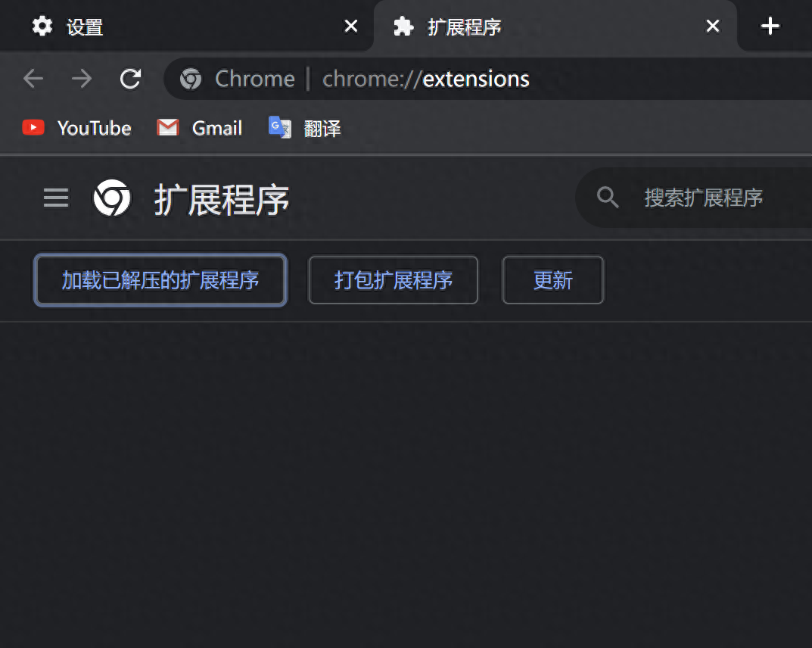Click the Gmail bookmark icon
Viewport: 812px width, 648px height.
tap(167, 127)
